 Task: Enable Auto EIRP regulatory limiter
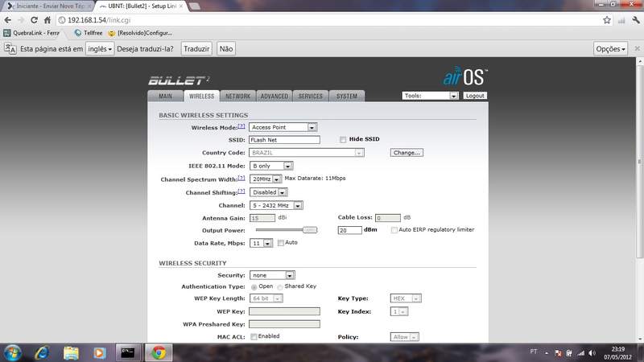click(x=394, y=230)
